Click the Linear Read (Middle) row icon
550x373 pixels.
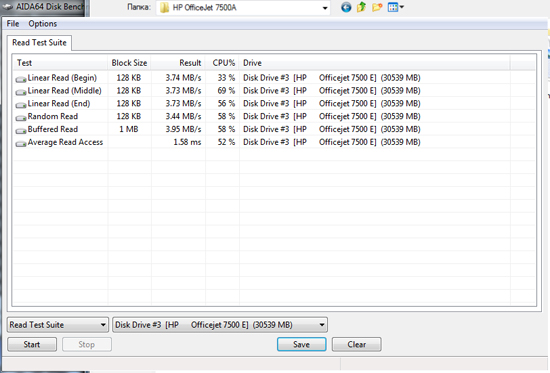[21, 92]
